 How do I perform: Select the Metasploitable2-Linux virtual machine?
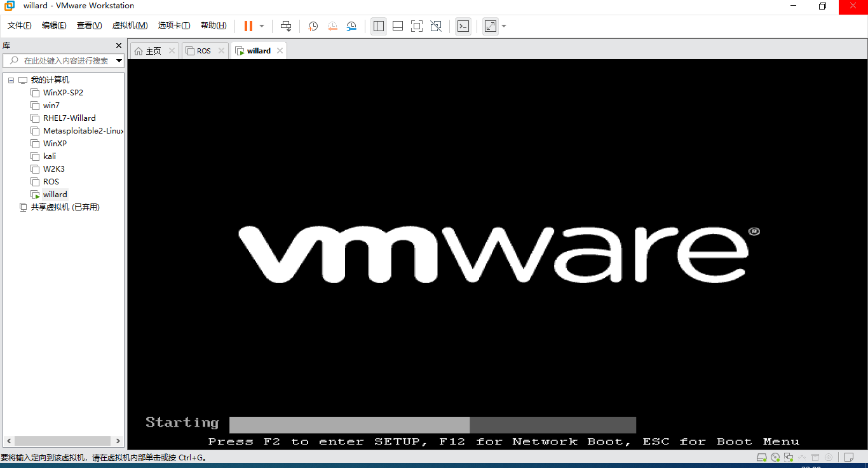83,131
